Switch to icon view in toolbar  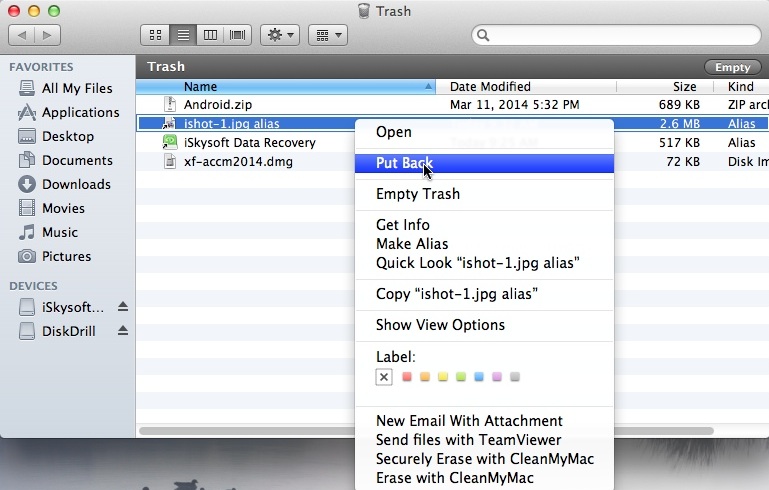pos(155,35)
